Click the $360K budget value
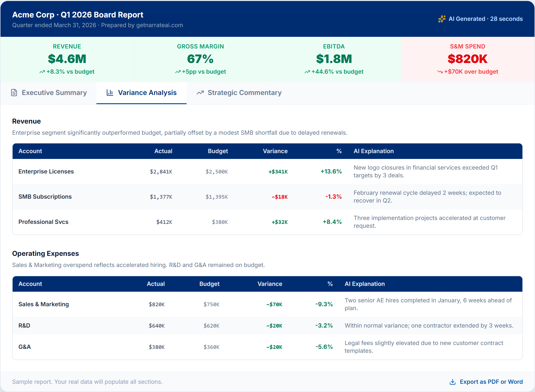 coord(212,347)
